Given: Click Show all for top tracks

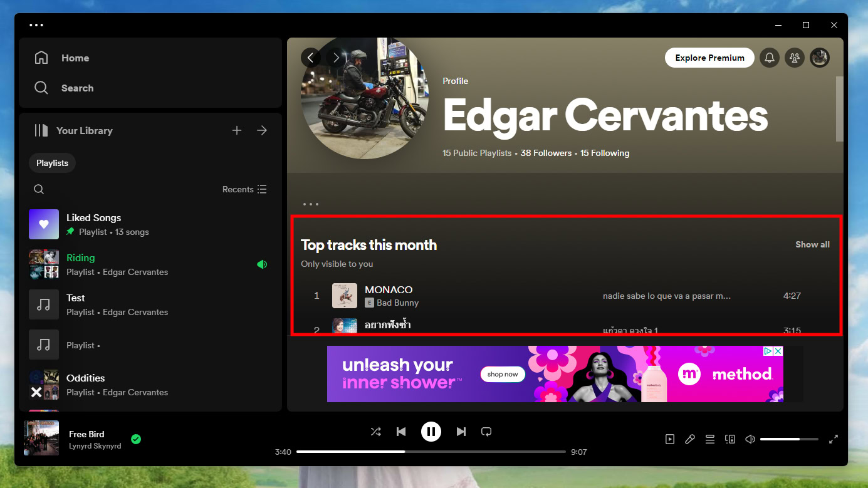Looking at the screenshot, I should point(812,244).
